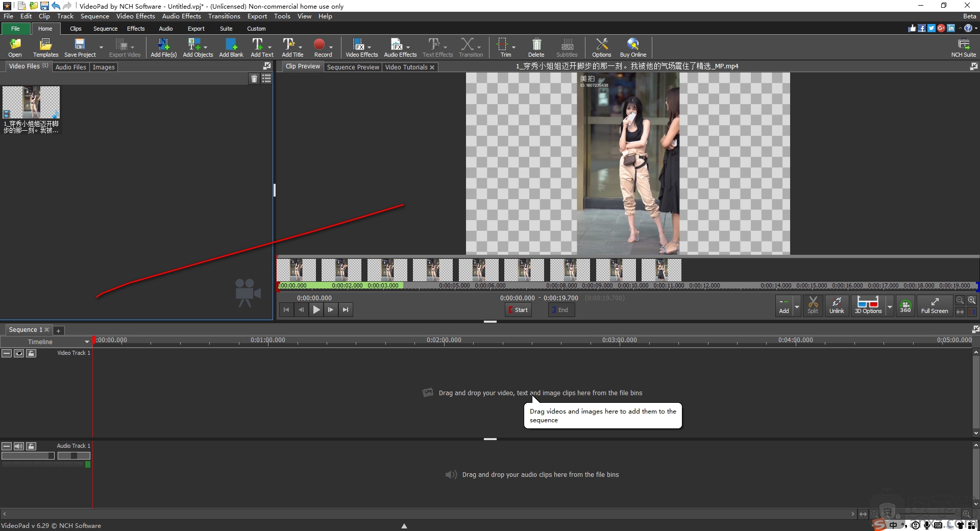Close the Video Tutorials tab
This screenshot has height=531, width=980.
[432, 67]
